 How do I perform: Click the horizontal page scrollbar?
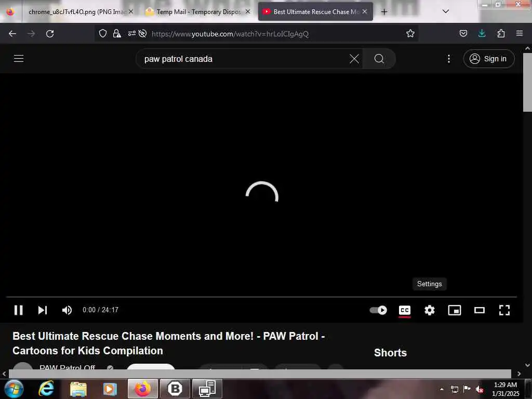point(260,374)
